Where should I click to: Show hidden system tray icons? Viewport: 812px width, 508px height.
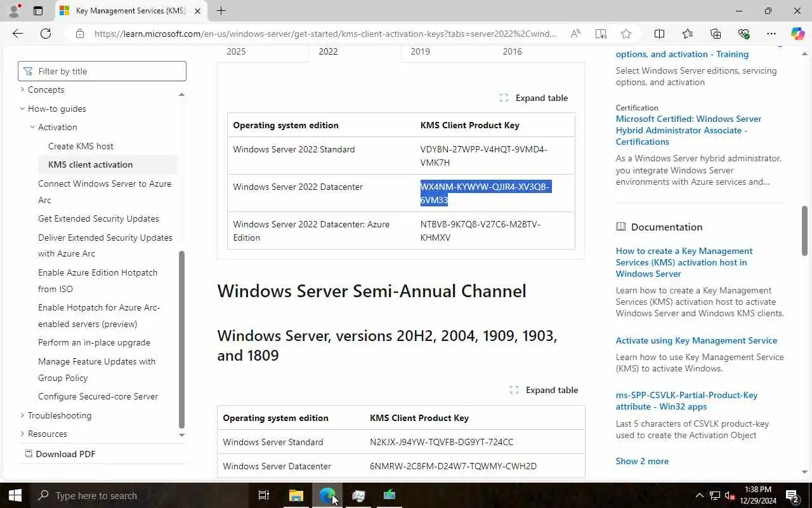tap(699, 495)
